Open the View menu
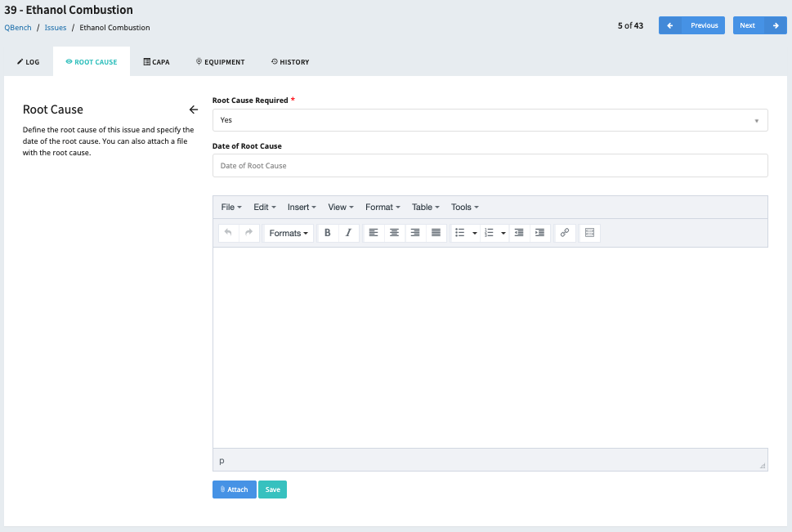Image resolution: width=792 pixels, height=532 pixels. click(341, 207)
